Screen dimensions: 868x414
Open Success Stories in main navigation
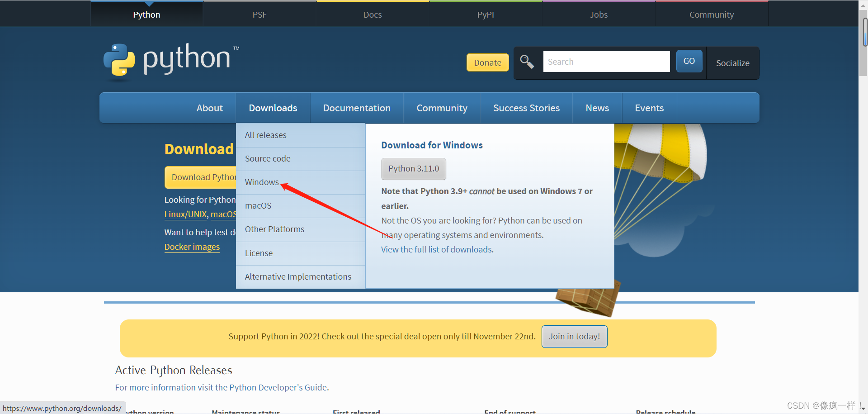[526, 108]
